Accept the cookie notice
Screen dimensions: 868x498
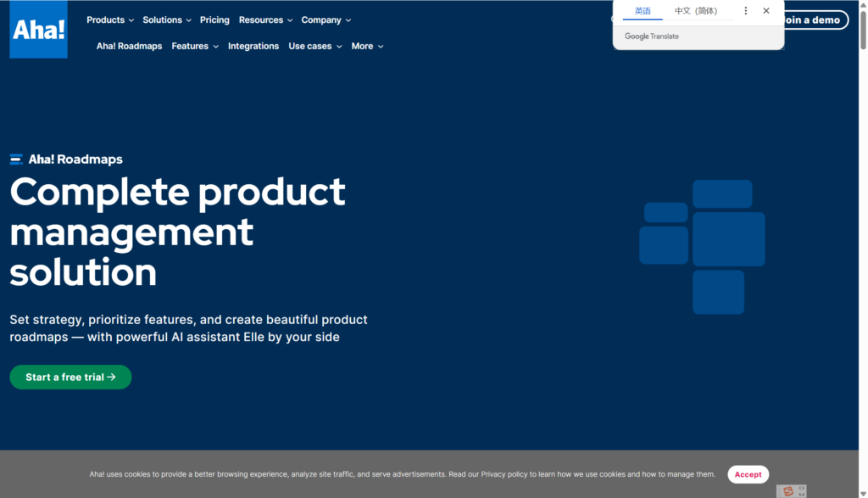748,474
